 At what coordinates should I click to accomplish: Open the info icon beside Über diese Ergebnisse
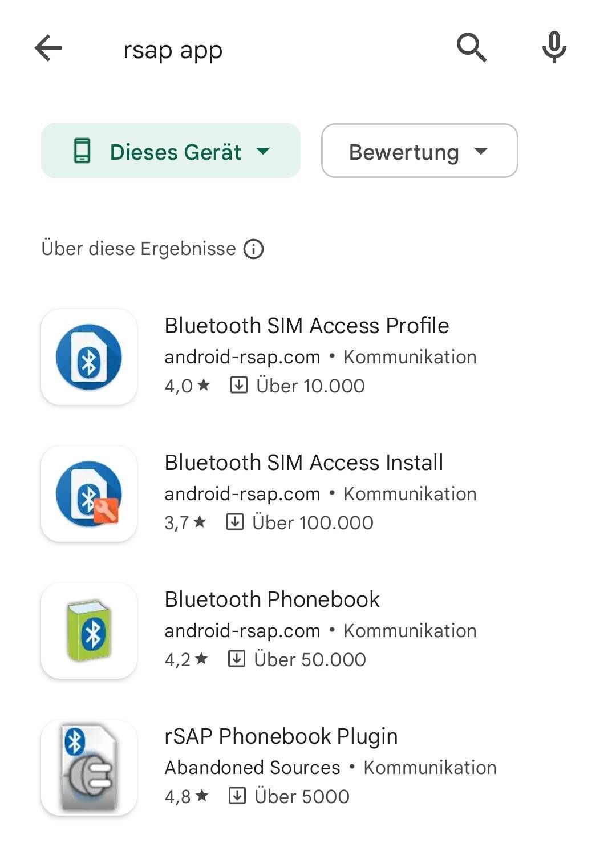(254, 249)
